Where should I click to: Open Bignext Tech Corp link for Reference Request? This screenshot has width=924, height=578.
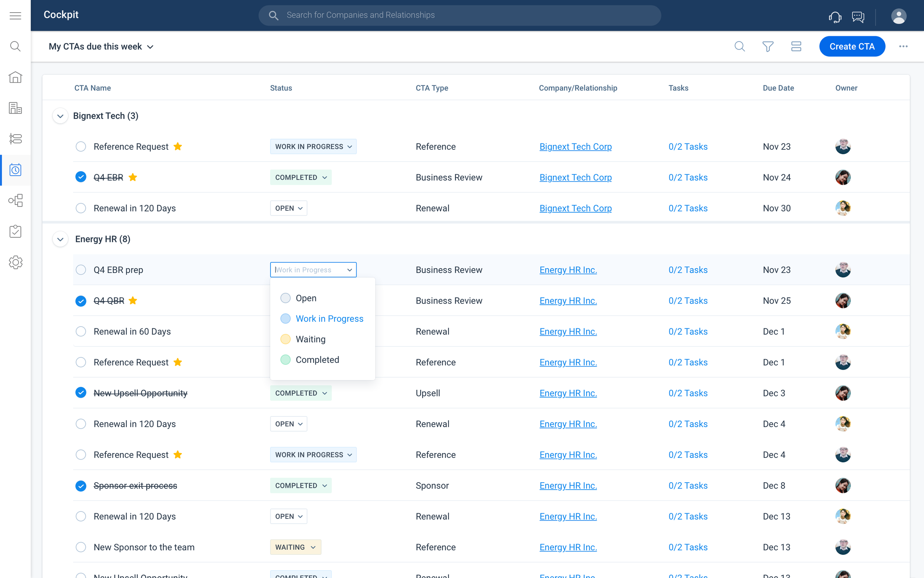click(x=575, y=147)
